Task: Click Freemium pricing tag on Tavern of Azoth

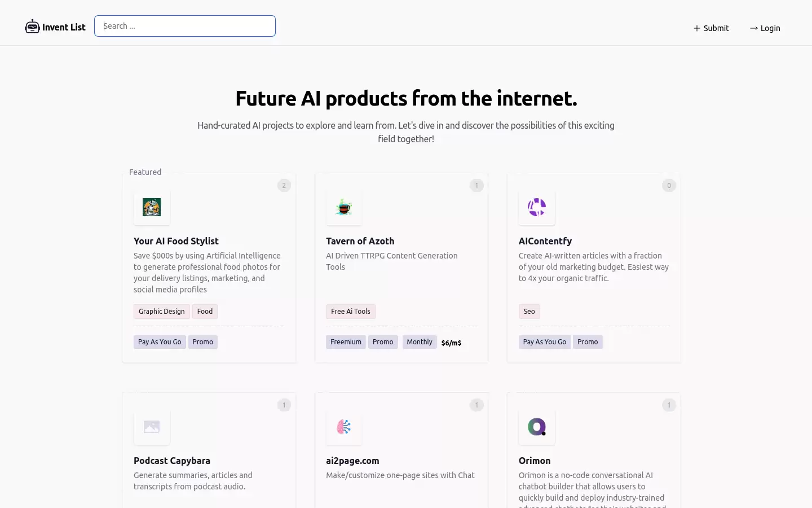Action: [x=346, y=342]
